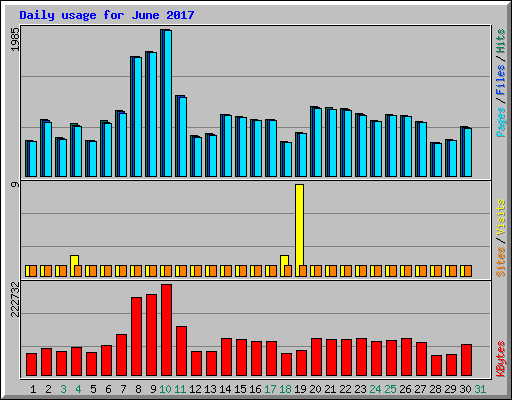Image resolution: width=512 pixels, height=400 pixels.
Task: Click the orange "Sites" legend word
Action: tap(500, 262)
